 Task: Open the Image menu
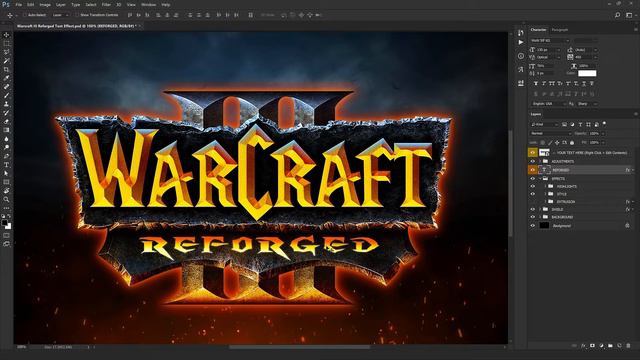pos(45,4)
